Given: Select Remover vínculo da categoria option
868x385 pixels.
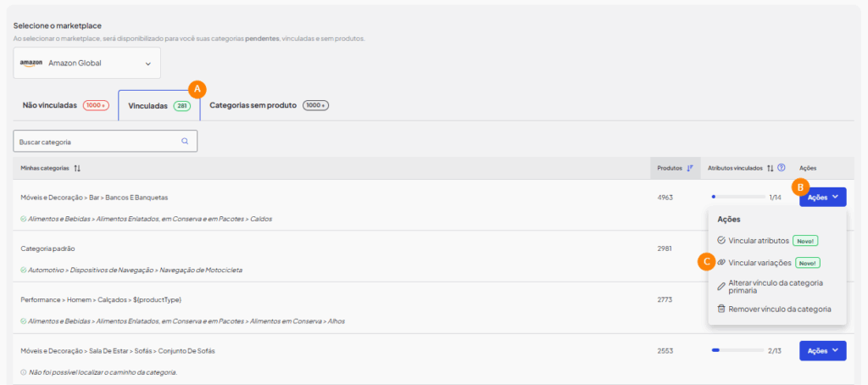Looking at the screenshot, I should click(x=779, y=309).
